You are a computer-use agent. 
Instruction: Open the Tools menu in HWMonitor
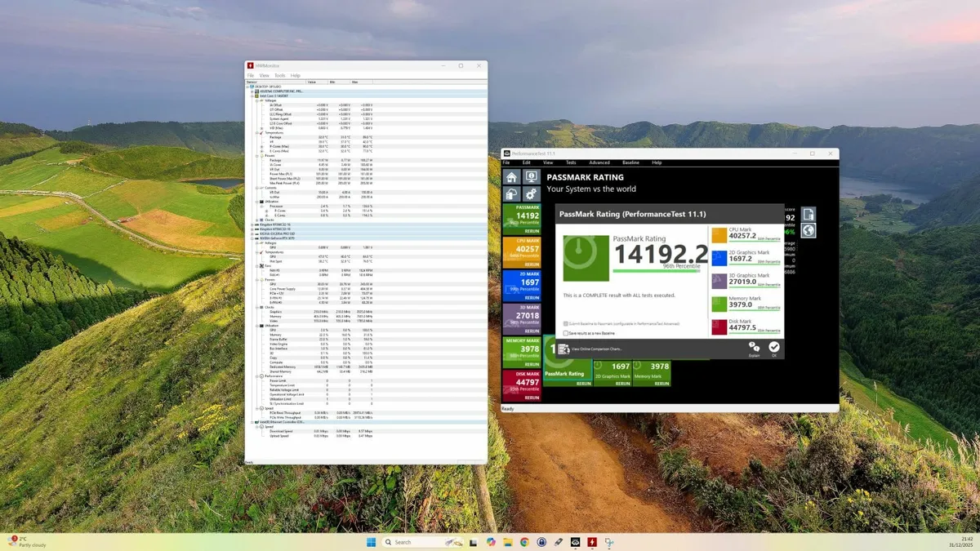pyautogui.click(x=281, y=75)
